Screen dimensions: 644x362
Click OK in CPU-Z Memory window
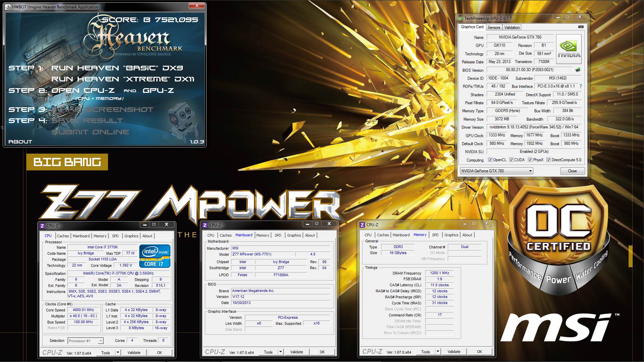coord(480,352)
